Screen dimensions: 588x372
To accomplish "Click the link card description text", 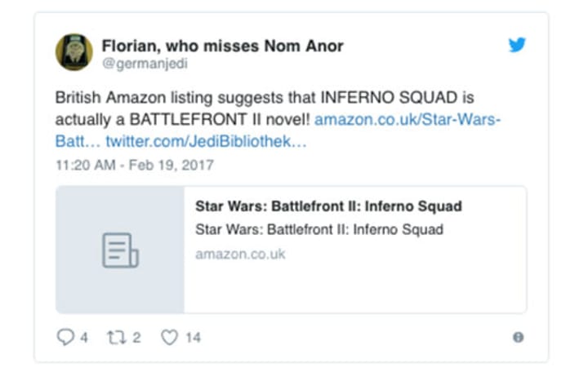I will tap(319, 229).
